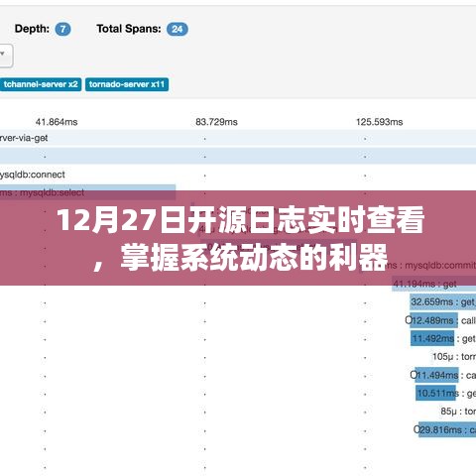Click the 11.494ms call span bar

[437, 375]
